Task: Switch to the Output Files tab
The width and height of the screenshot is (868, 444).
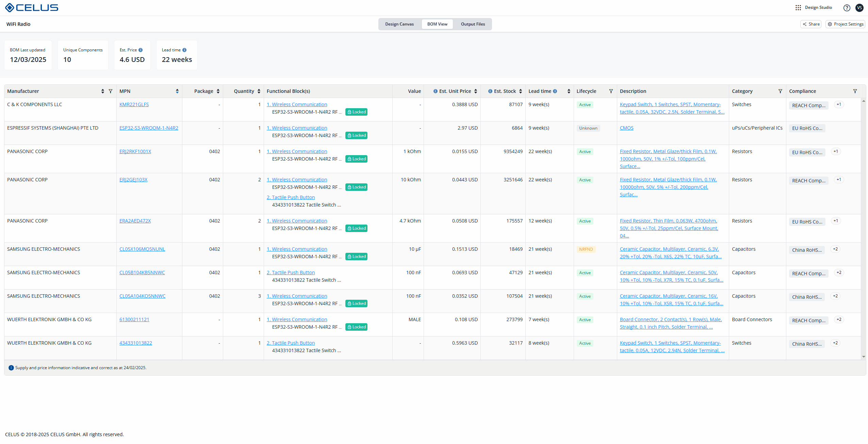Action: click(473, 24)
